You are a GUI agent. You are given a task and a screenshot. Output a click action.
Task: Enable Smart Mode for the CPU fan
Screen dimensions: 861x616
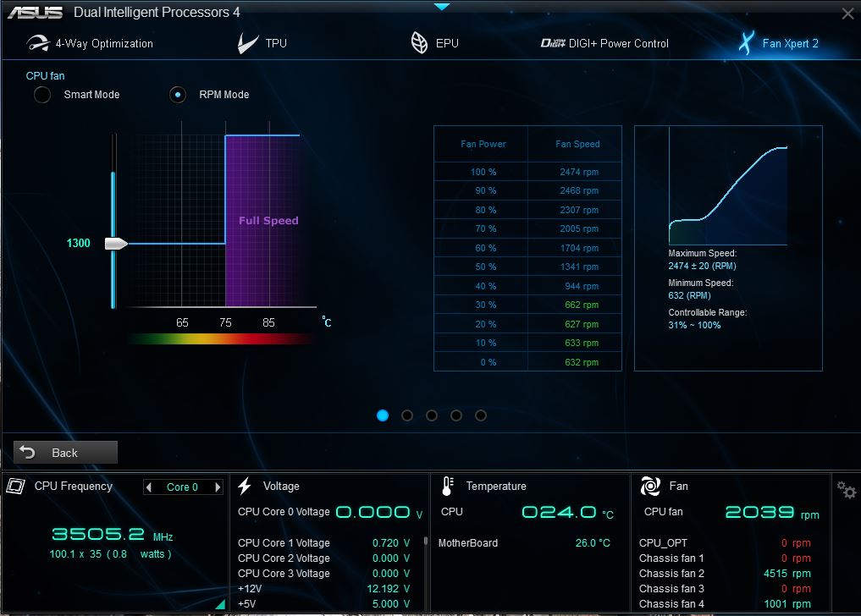[x=42, y=95]
